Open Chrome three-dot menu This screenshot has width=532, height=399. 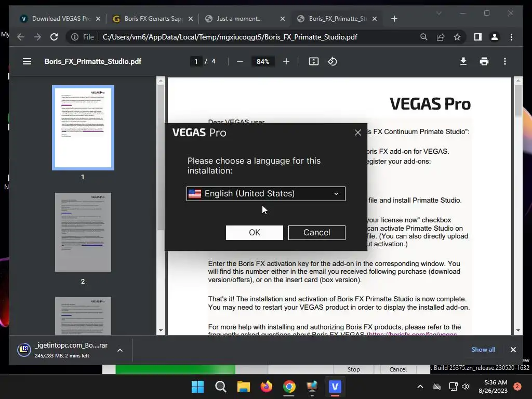tap(511, 37)
